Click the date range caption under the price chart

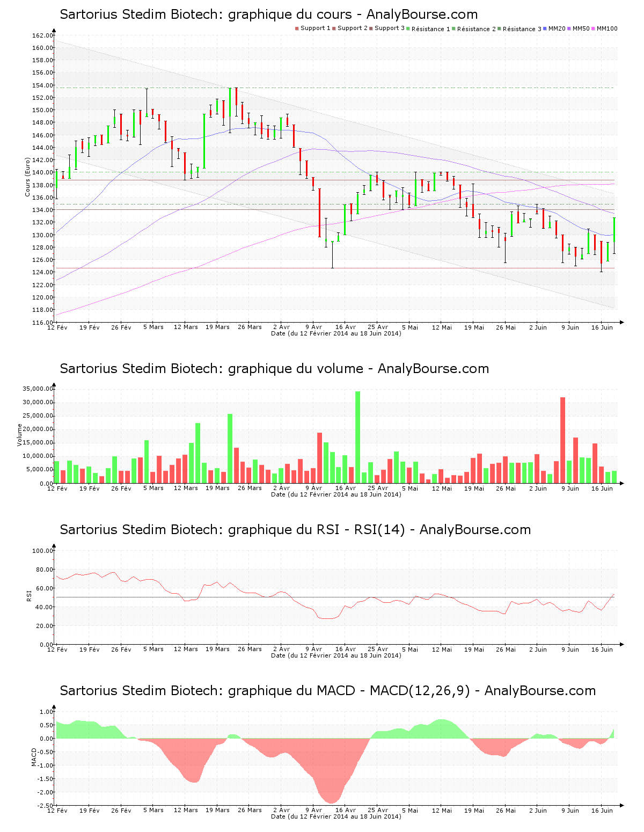336,333
